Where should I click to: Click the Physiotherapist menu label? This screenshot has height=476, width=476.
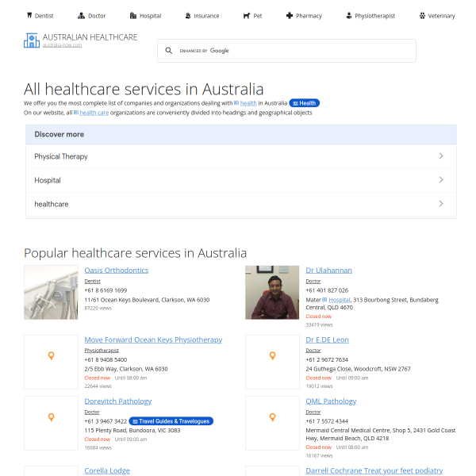(375, 16)
